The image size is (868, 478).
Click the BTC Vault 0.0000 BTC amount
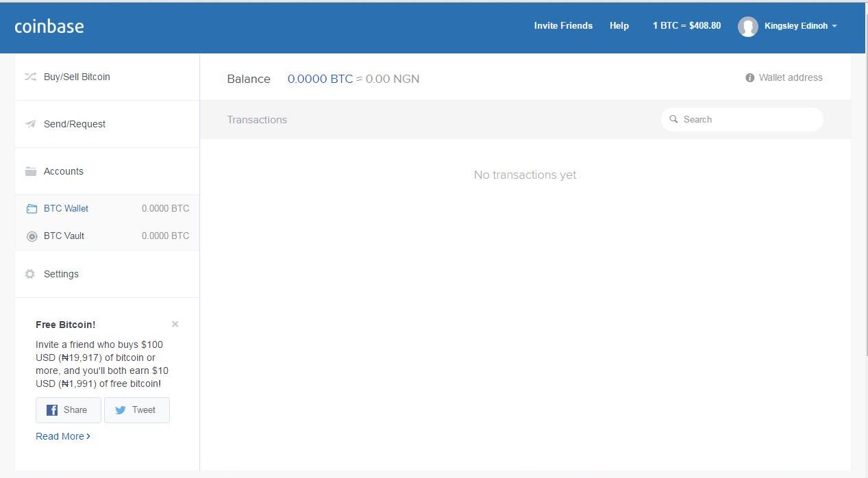165,236
